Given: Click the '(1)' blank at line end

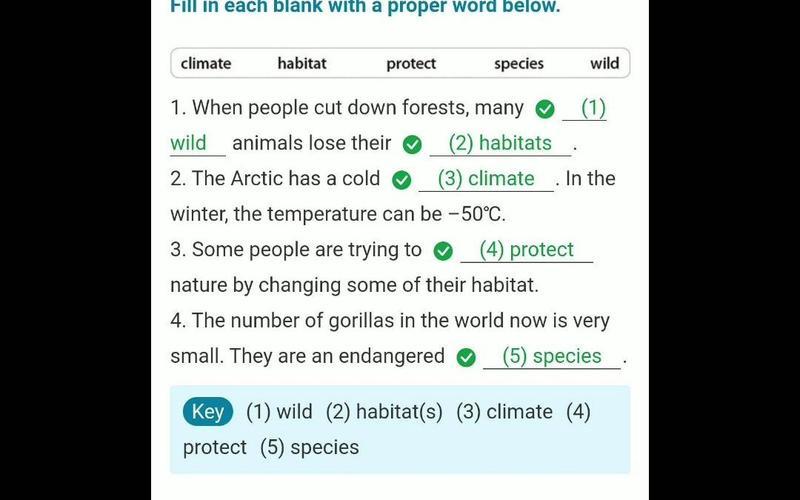Looking at the screenshot, I should tap(585, 108).
